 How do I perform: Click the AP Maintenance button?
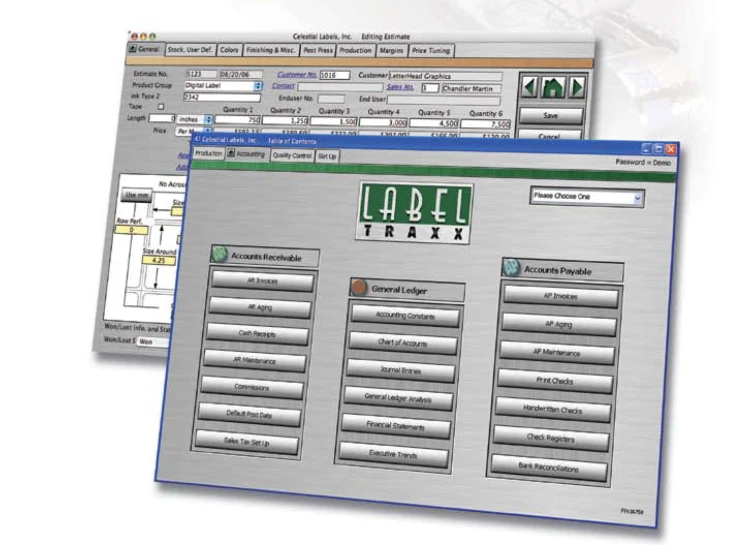(x=556, y=353)
